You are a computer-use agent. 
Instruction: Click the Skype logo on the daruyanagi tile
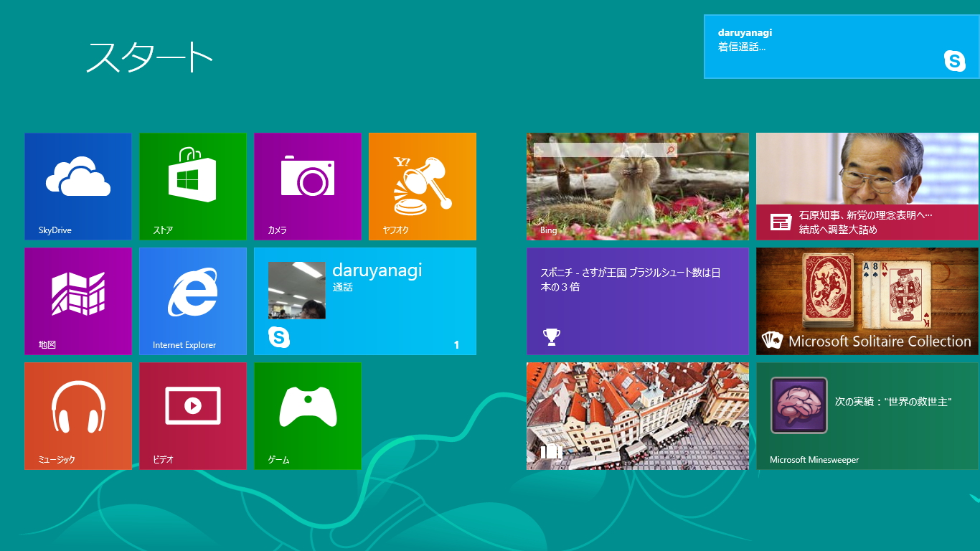279,337
